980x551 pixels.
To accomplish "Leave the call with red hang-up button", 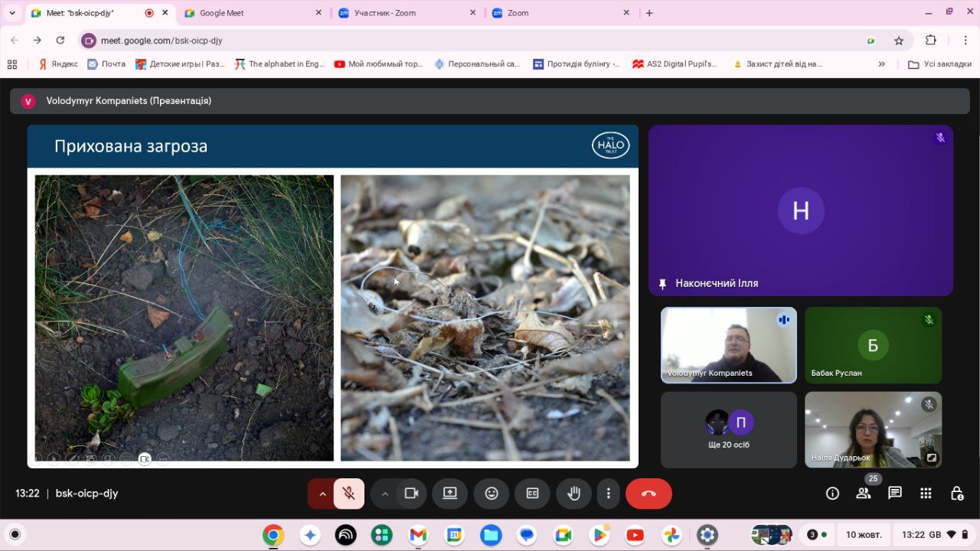I will 648,494.
